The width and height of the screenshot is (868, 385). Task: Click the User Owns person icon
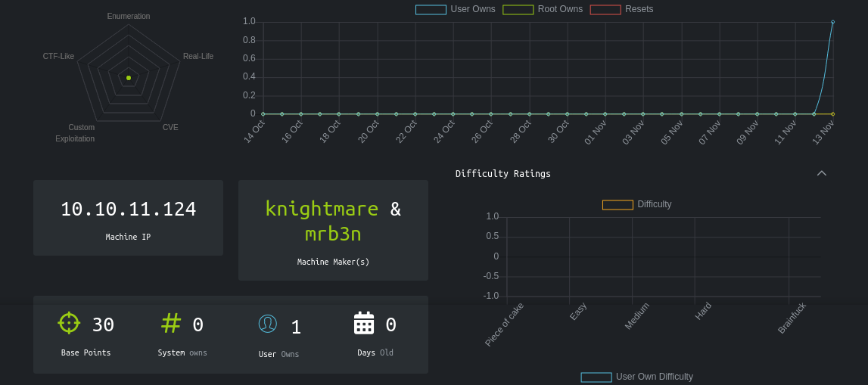[x=268, y=324]
